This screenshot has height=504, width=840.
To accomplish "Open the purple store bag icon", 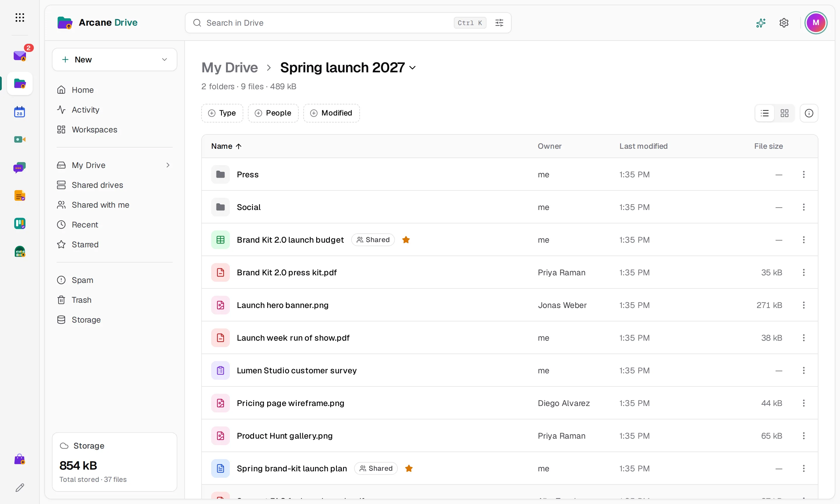I will [x=20, y=459].
